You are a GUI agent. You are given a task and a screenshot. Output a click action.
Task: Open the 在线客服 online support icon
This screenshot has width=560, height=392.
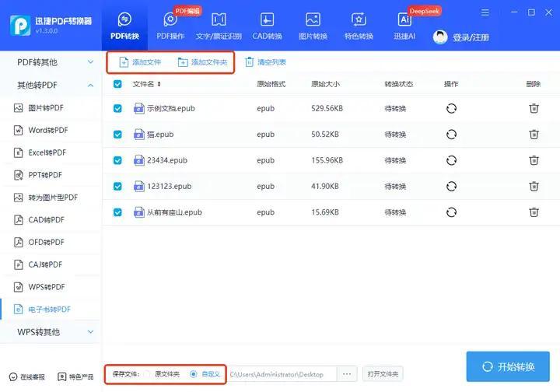[x=13, y=376]
